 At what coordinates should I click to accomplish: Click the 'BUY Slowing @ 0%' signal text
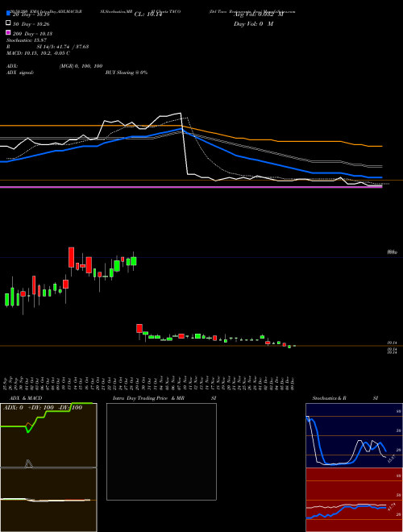(127, 73)
